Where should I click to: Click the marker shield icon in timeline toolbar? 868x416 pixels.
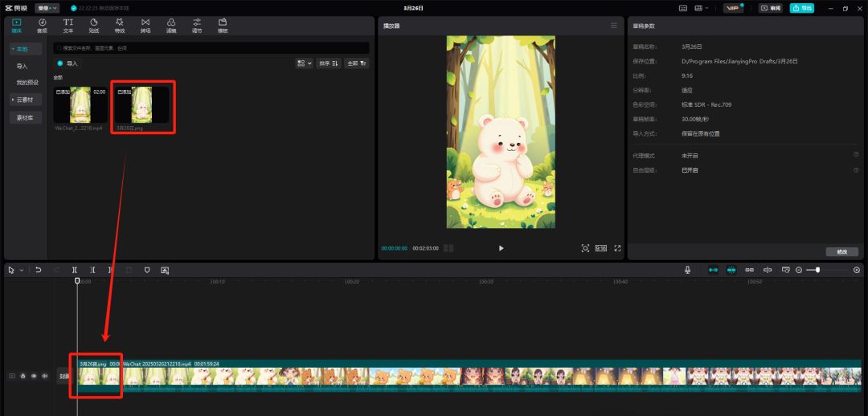[147, 270]
